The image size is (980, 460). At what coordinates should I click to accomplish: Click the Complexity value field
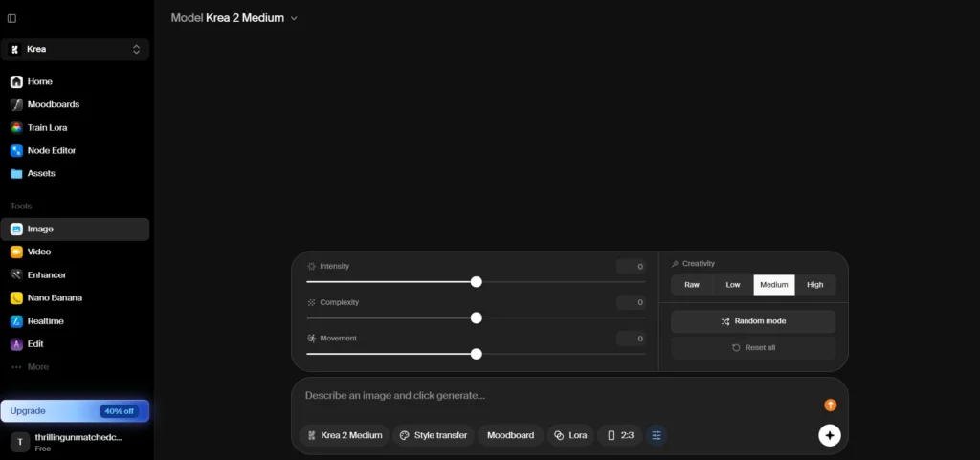click(632, 303)
